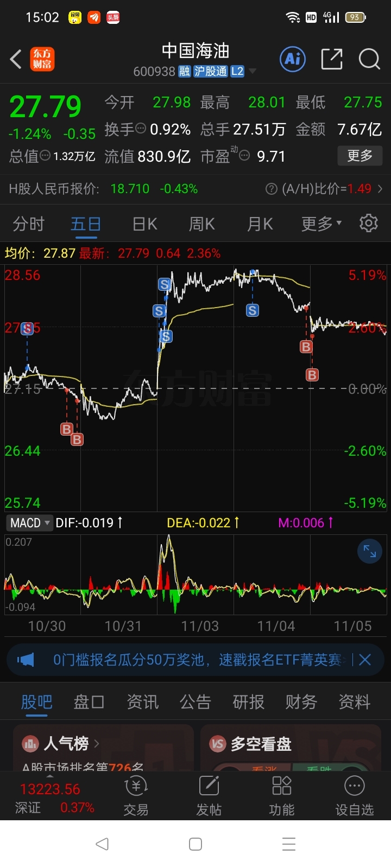Open the 多空看盘 card
Screen dimensions: 391x868
(292, 748)
